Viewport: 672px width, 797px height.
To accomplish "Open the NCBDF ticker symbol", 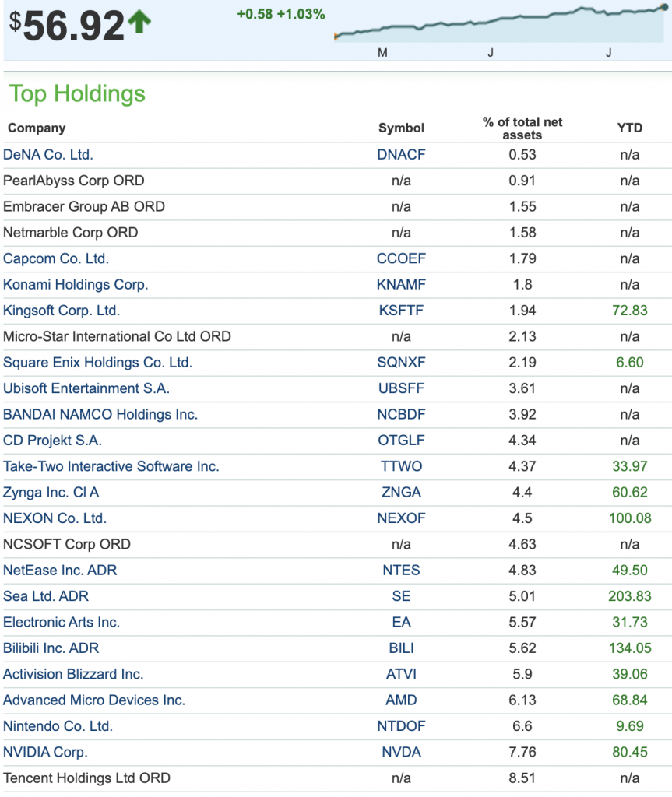I will click(x=401, y=414).
